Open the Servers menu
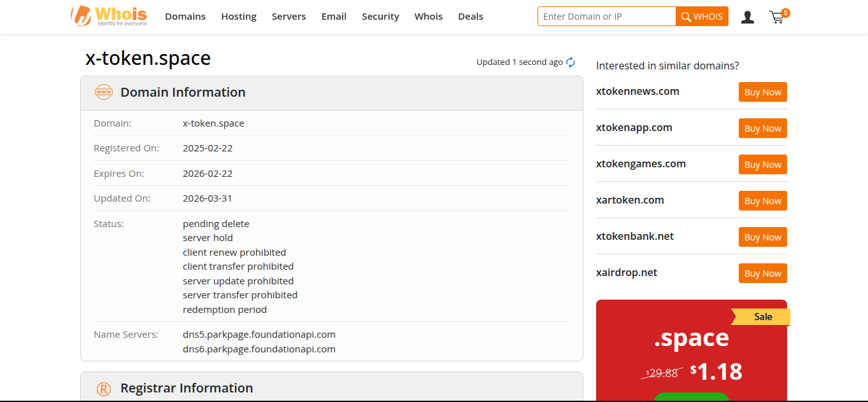 pos(288,17)
